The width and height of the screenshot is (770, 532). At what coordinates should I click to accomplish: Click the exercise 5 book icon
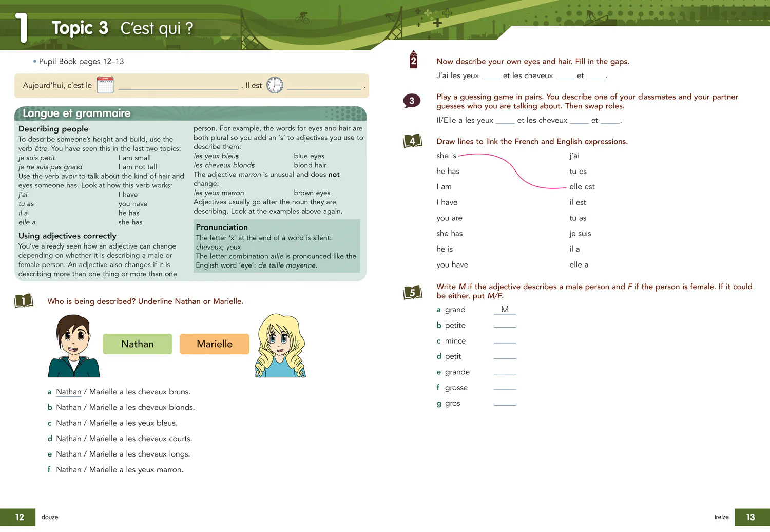click(413, 293)
